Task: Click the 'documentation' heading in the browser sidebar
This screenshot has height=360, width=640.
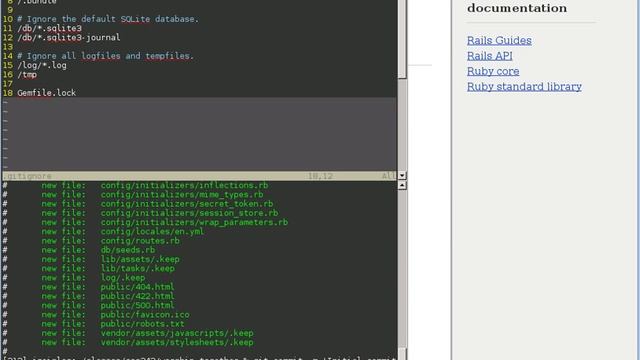Action: (517, 8)
